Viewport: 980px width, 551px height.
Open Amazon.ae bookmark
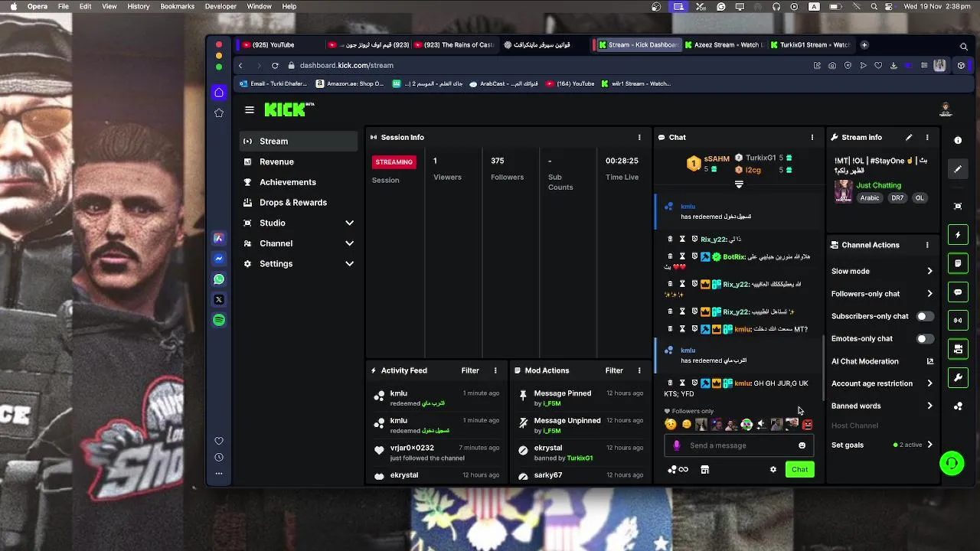coord(349,83)
